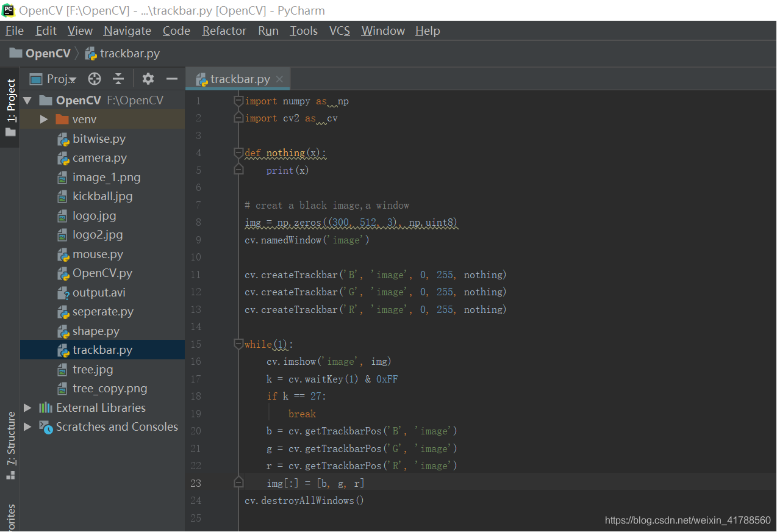Open the Navigate menu
This screenshot has width=777, height=532.
[x=127, y=31]
